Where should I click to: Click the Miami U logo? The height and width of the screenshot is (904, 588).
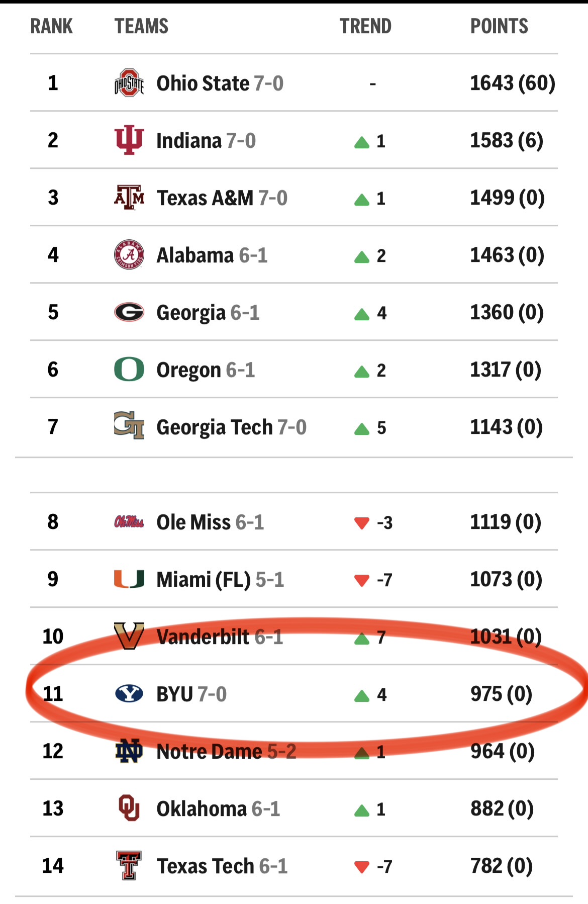pos(129,579)
